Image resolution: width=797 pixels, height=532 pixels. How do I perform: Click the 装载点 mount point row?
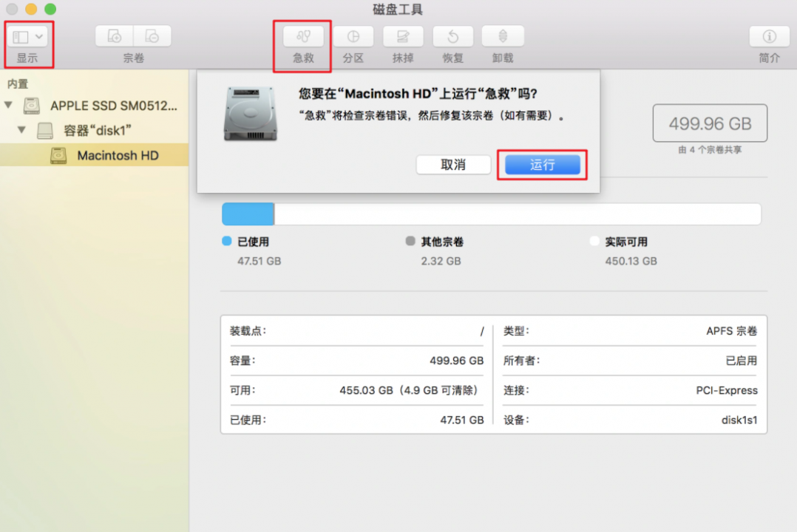tap(357, 331)
